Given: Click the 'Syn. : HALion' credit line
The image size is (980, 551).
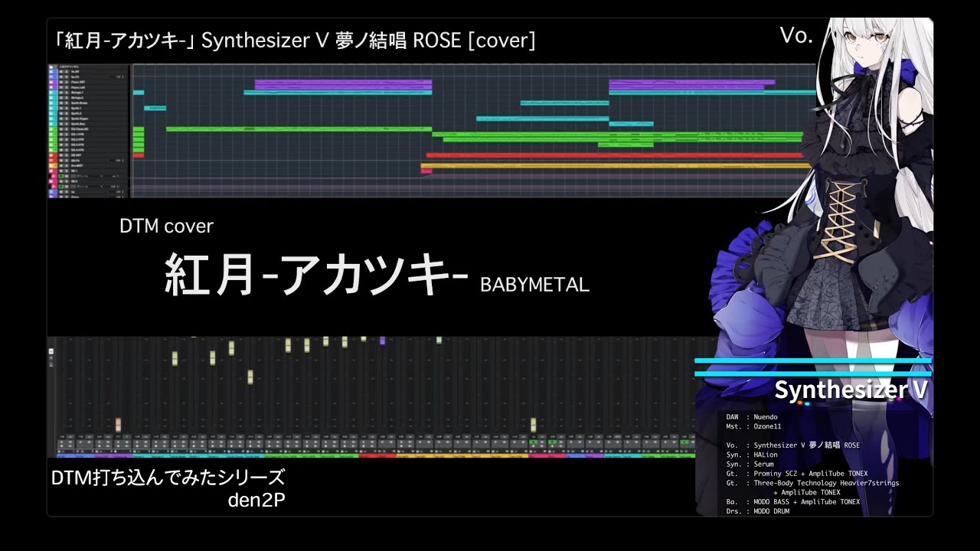Looking at the screenshot, I should pos(752,454).
